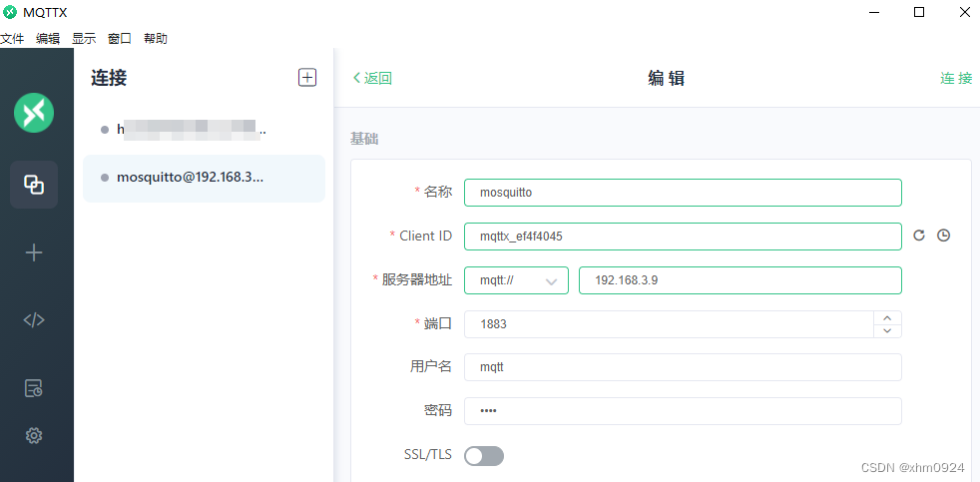Click the port field showing 1883
980x482 pixels.
click(x=669, y=324)
